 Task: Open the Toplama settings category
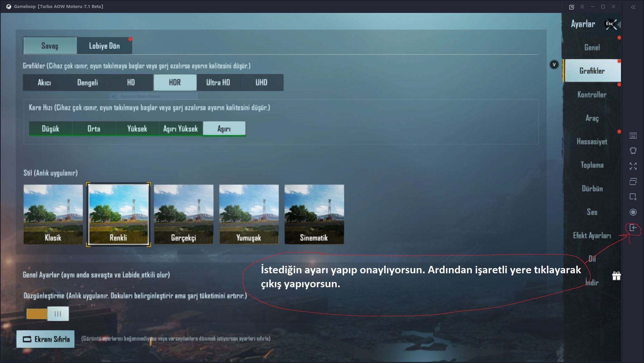[x=592, y=165]
